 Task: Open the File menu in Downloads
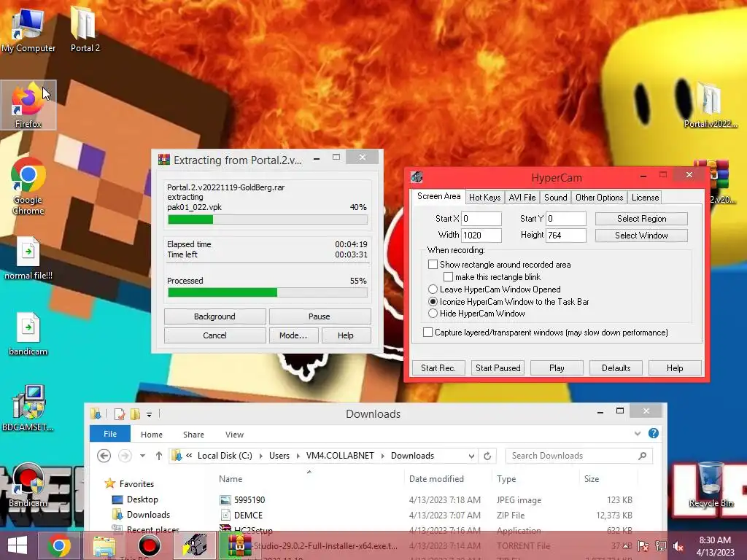point(110,434)
